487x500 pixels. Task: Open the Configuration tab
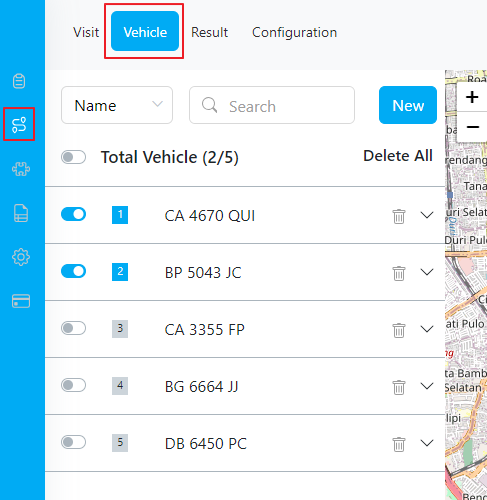point(294,32)
